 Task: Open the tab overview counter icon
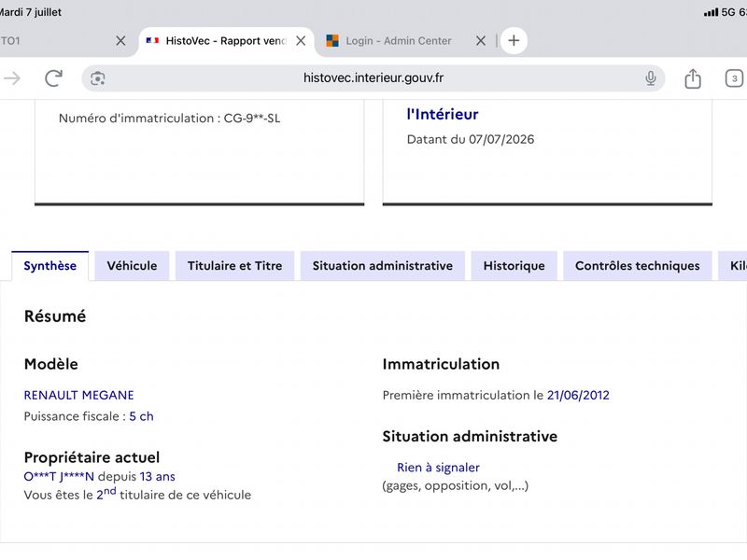(734, 78)
